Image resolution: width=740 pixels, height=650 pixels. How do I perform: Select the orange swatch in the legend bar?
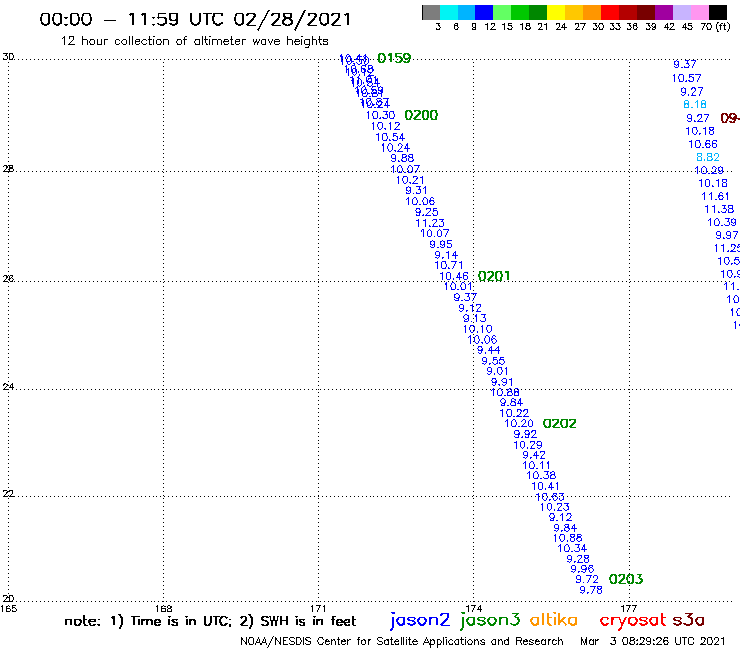pos(592,12)
